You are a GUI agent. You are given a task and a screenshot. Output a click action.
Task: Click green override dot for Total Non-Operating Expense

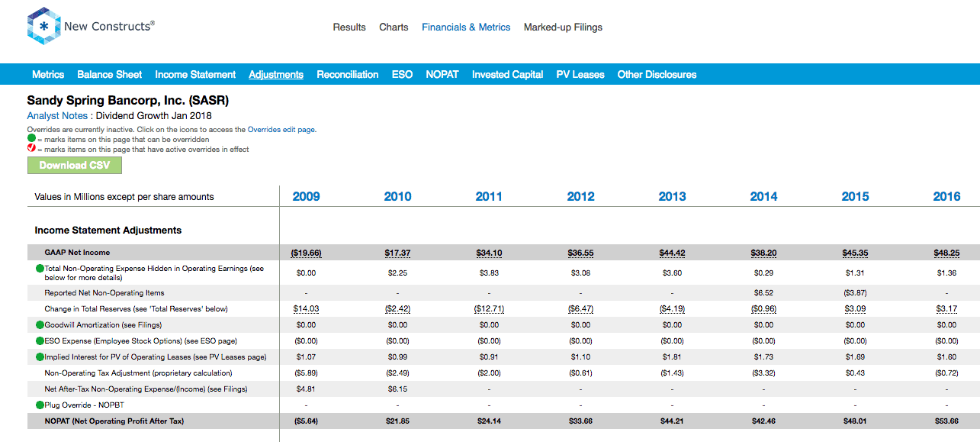click(x=40, y=269)
